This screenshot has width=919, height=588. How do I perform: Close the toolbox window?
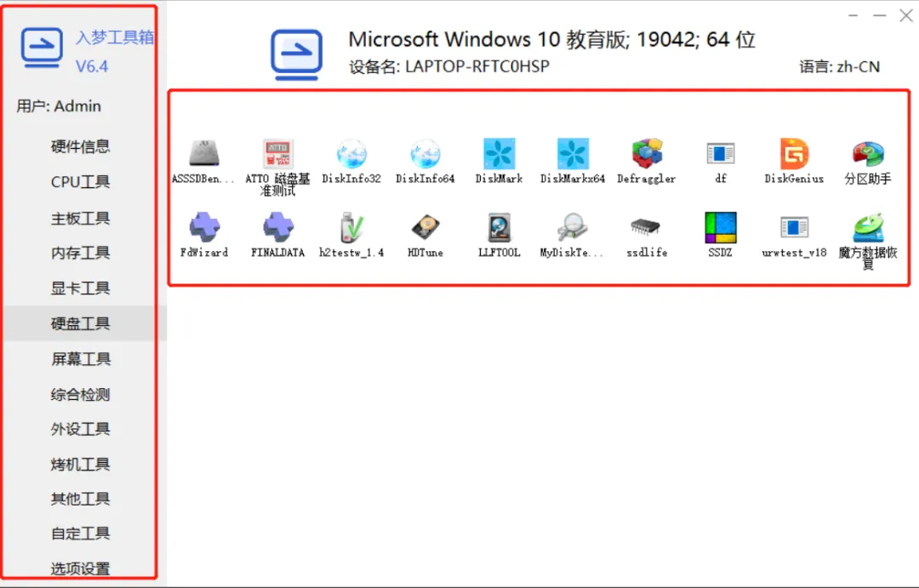coord(906,16)
